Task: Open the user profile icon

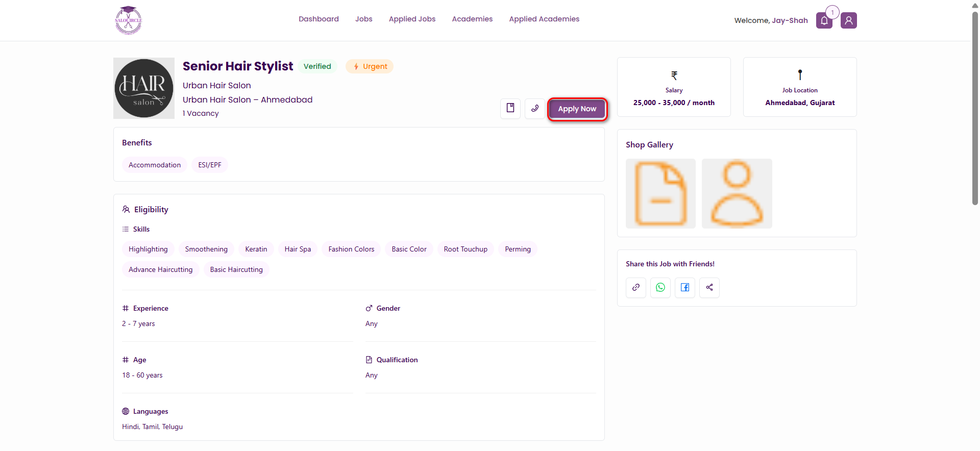Action: click(x=849, y=20)
